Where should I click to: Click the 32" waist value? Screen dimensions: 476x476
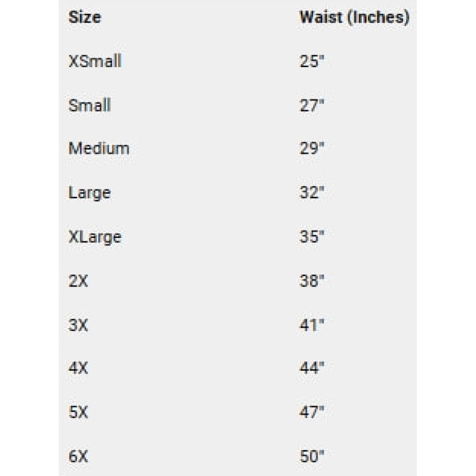click(x=312, y=193)
